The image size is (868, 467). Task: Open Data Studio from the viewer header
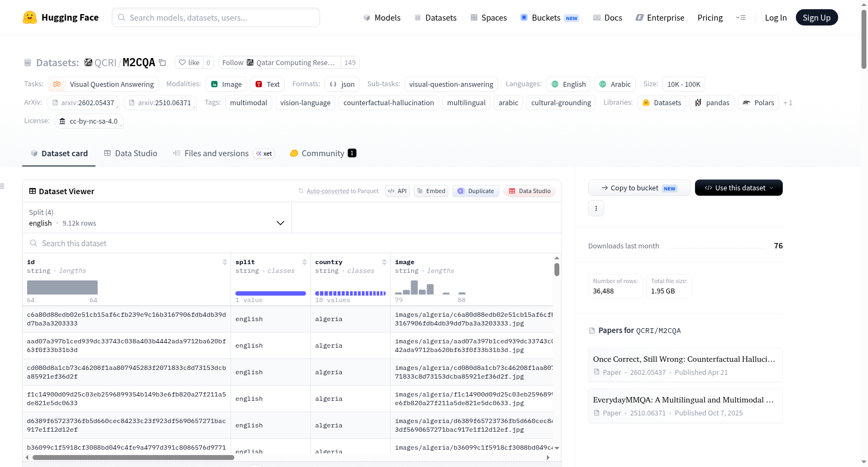pos(529,191)
